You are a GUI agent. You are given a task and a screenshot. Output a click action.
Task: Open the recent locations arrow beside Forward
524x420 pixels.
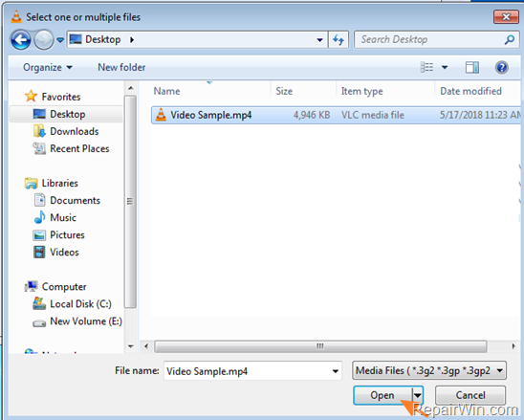[x=60, y=40]
